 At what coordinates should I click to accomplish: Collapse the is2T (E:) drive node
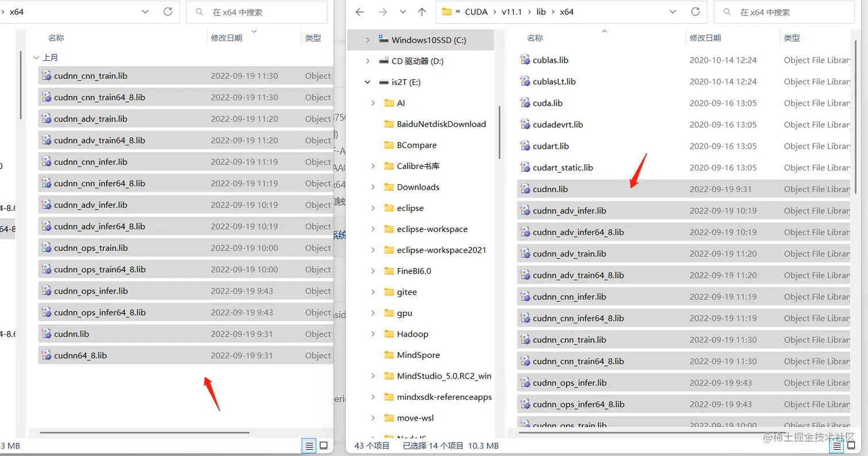coord(367,82)
